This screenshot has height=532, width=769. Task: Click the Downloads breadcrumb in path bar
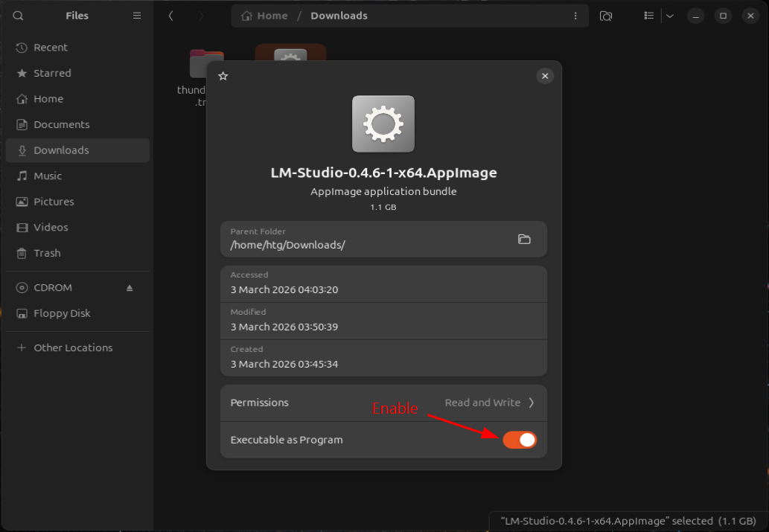click(x=339, y=16)
